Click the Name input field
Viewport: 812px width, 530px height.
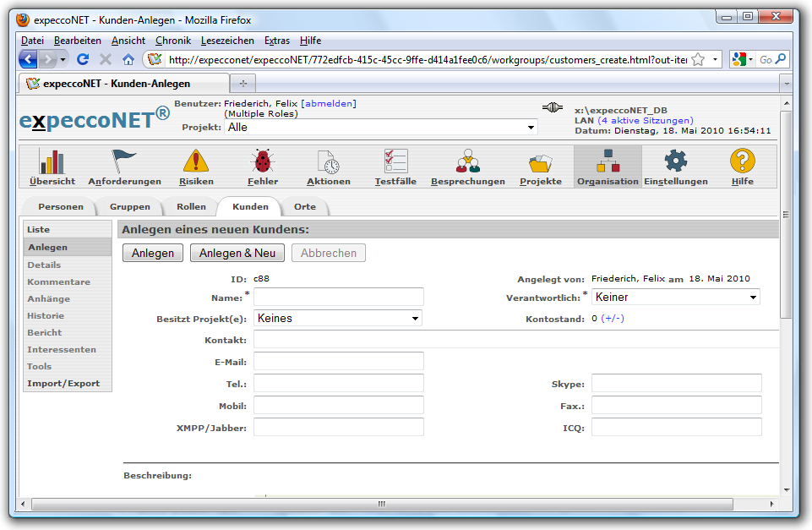[x=338, y=297]
